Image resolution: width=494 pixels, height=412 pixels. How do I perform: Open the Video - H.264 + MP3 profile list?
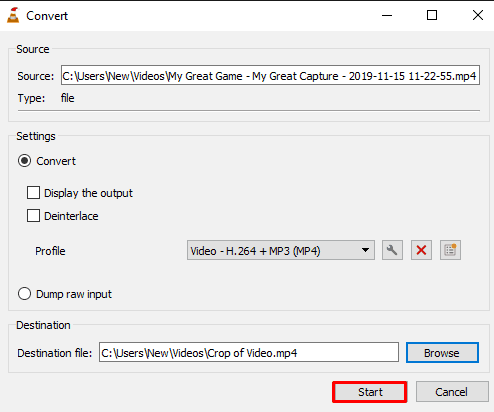click(x=281, y=250)
